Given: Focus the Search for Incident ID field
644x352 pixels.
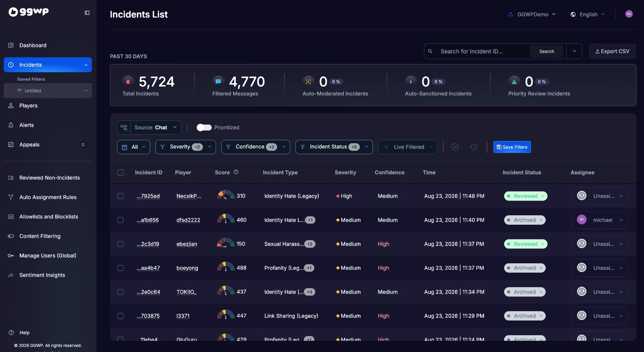Looking at the screenshot, I should point(483,51).
